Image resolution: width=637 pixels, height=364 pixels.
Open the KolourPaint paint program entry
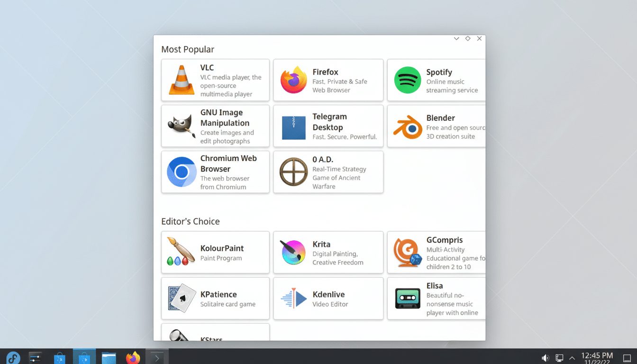215,252
